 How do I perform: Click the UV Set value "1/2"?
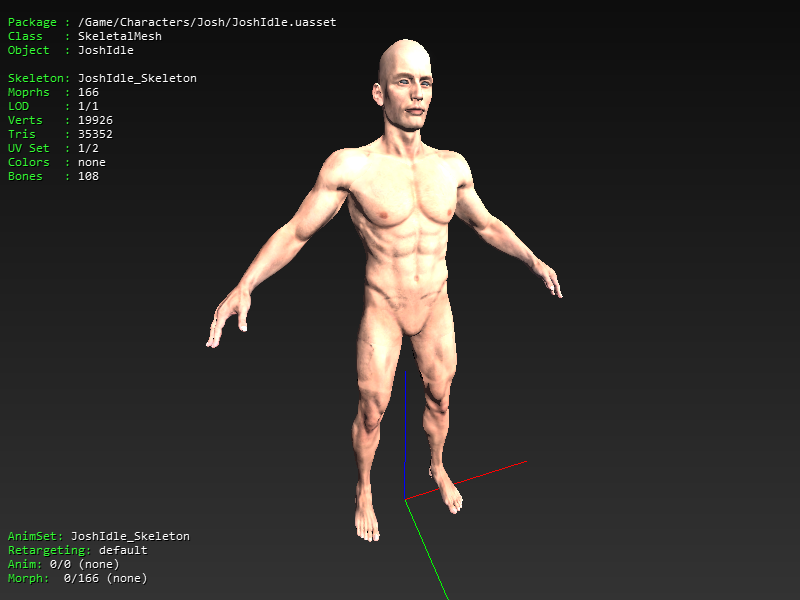coord(88,148)
